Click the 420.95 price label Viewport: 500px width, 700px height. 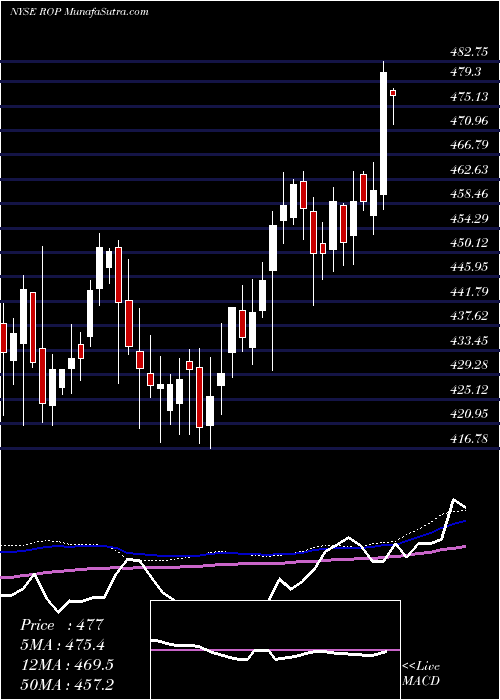pyautogui.click(x=469, y=415)
